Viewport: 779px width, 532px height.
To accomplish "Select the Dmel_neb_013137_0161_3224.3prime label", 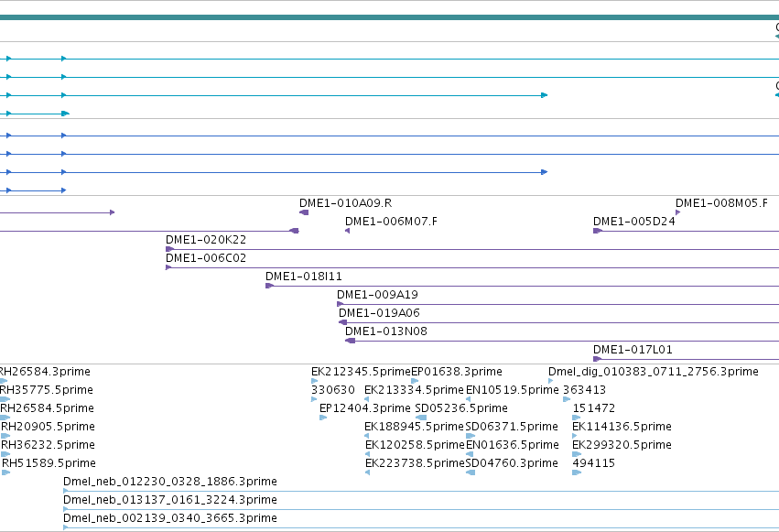I will click(170, 500).
